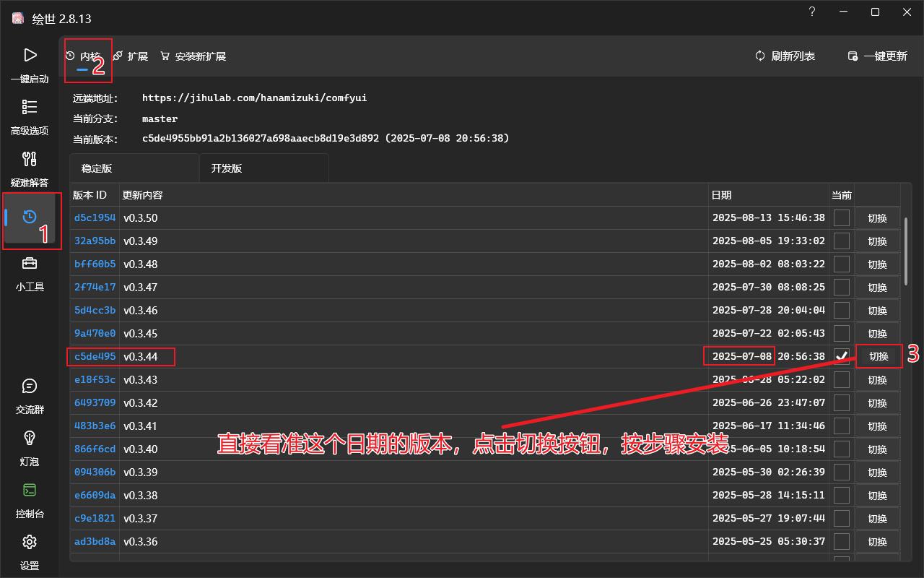
Task: Open the 一键启动 launch page
Action: [x=30, y=65]
